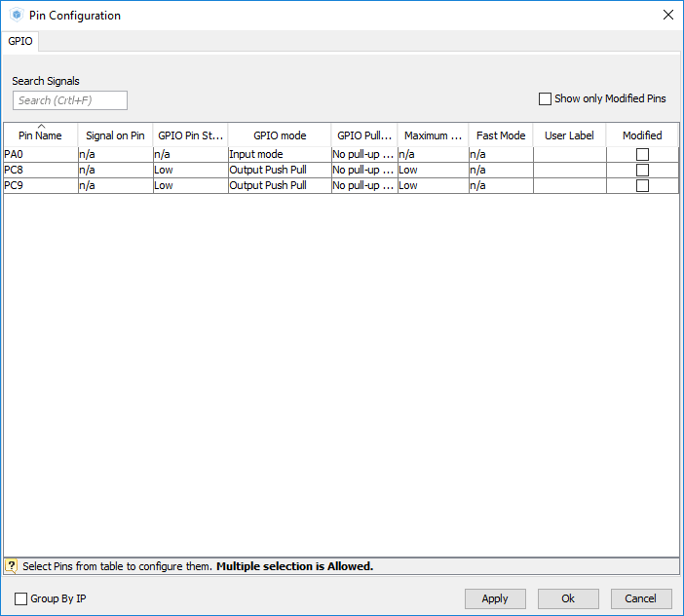
Task: Check the Modified box for PC8
Action: (x=642, y=170)
